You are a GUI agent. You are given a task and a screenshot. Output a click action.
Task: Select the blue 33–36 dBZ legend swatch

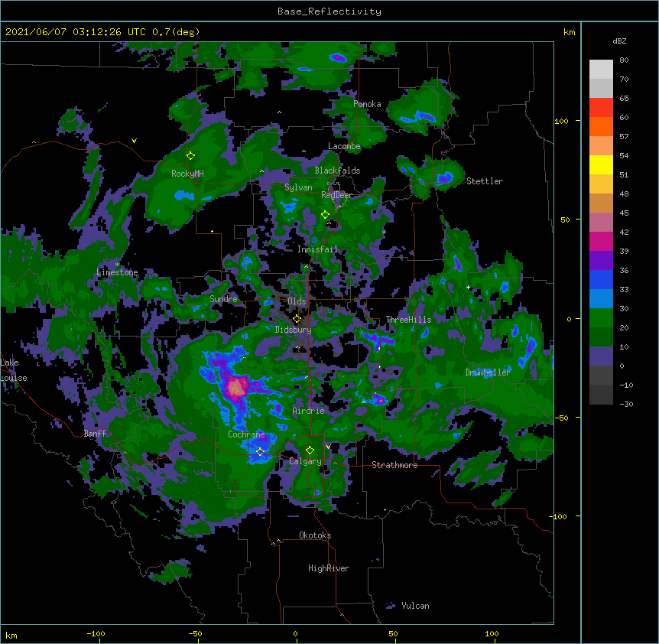pyautogui.click(x=601, y=280)
